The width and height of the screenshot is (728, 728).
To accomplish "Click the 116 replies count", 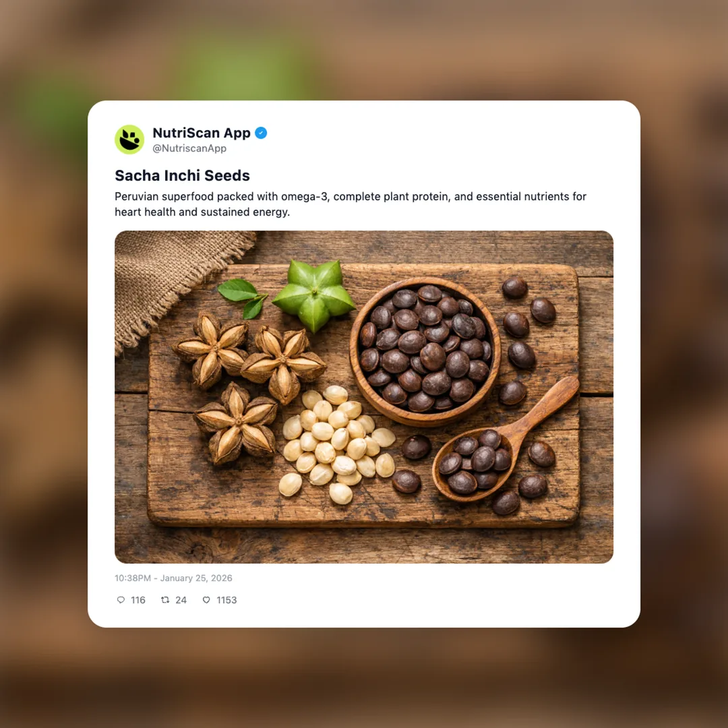I will (x=138, y=600).
